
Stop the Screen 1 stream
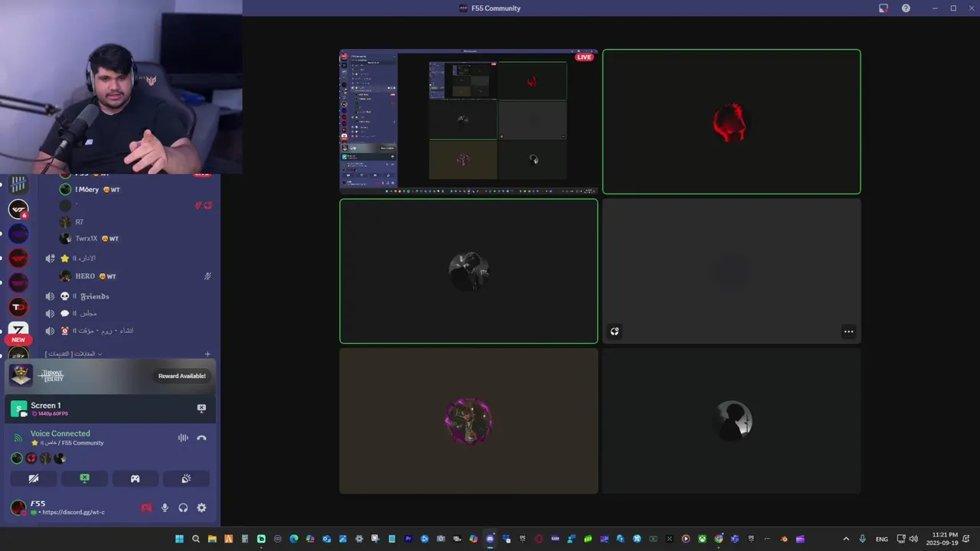click(x=201, y=409)
